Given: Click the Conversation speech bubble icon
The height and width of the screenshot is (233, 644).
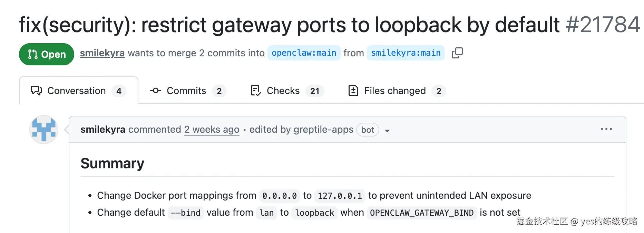Looking at the screenshot, I should pyautogui.click(x=36, y=91).
